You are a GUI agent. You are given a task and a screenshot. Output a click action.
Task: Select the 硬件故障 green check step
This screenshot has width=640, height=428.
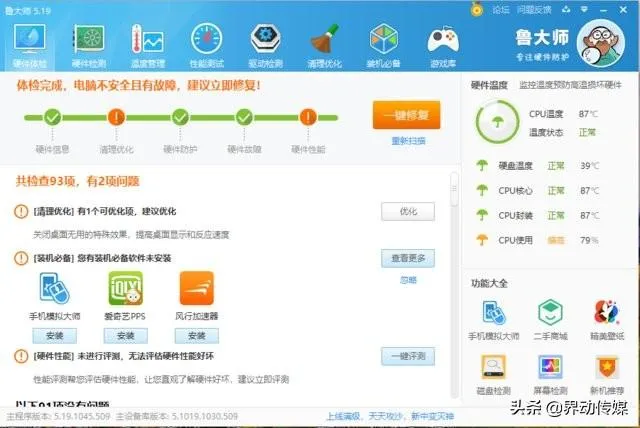click(x=244, y=118)
